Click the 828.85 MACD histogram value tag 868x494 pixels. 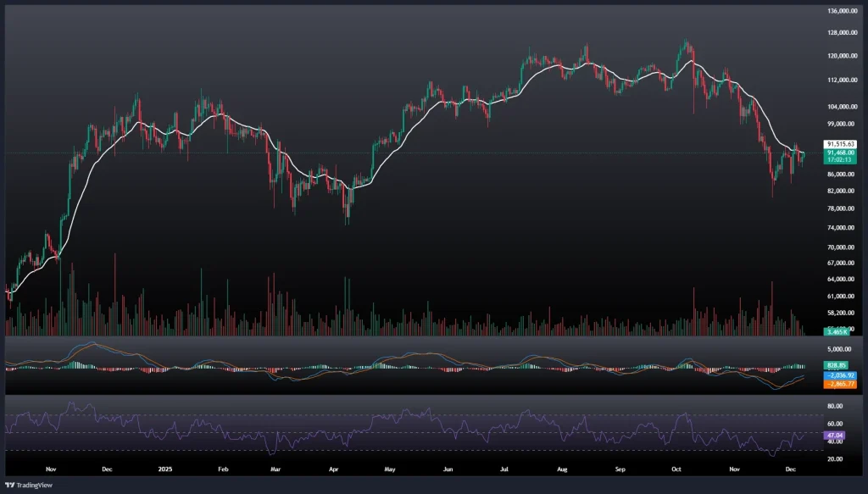838,364
